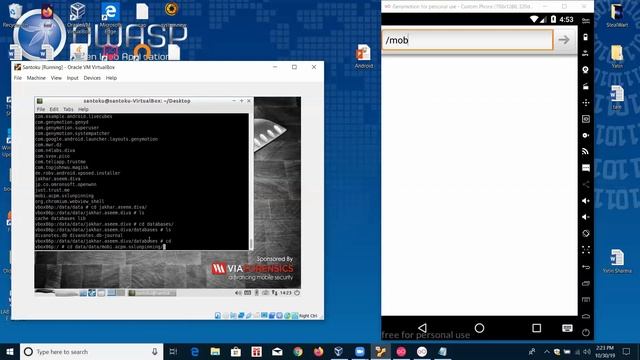Open the notification center icon
The image size is (640, 360).
[627, 351]
